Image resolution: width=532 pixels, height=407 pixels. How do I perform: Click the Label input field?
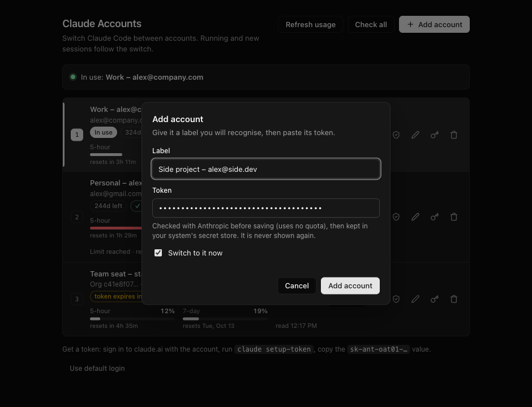point(266,169)
